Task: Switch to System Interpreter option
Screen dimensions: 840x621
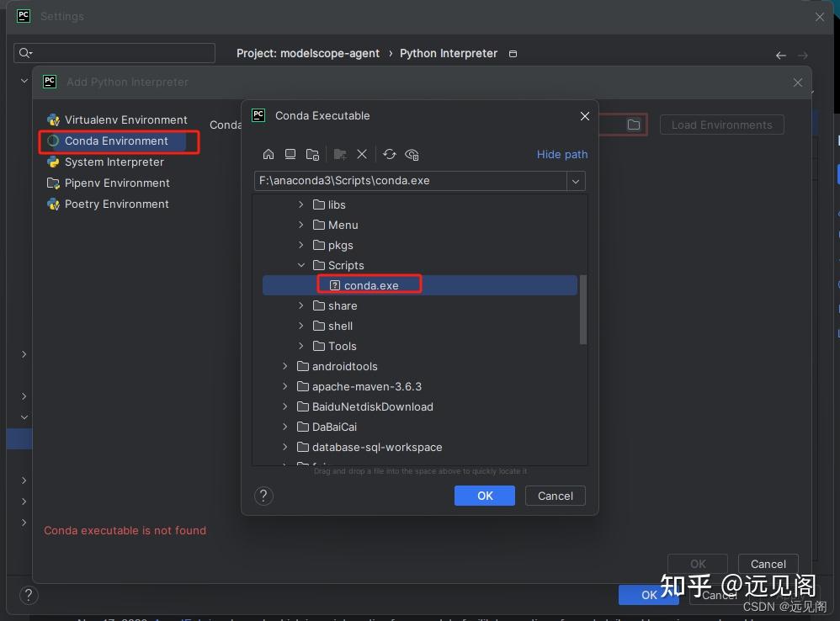Action: tap(114, 162)
